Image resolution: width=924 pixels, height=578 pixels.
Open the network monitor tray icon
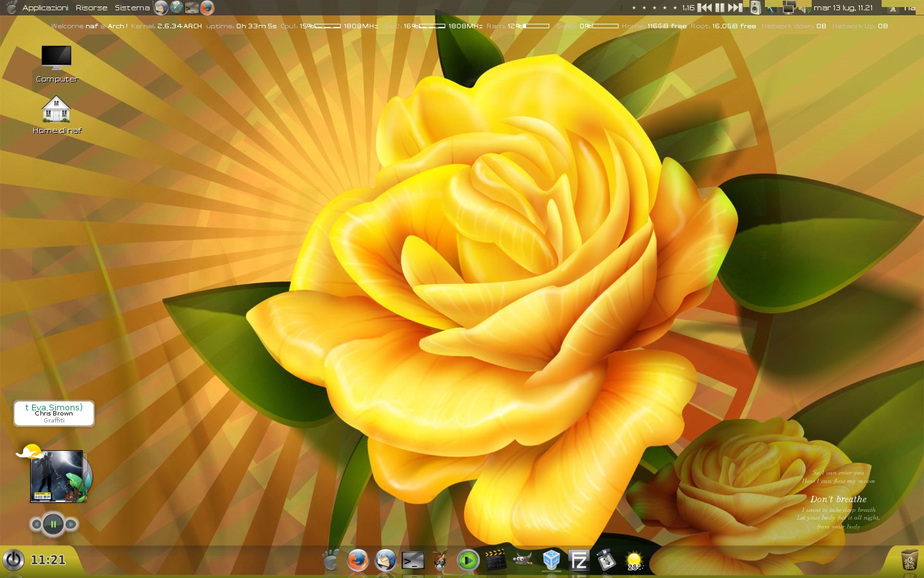click(789, 8)
